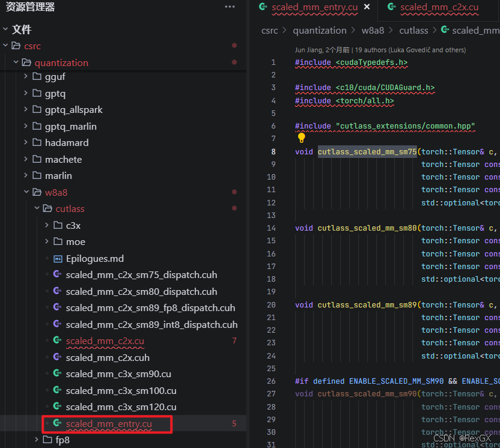Viewport: 500px width, 448px height.
Task: Switch to the scaled_mm_entry.cu editor tab
Action: coord(315,7)
